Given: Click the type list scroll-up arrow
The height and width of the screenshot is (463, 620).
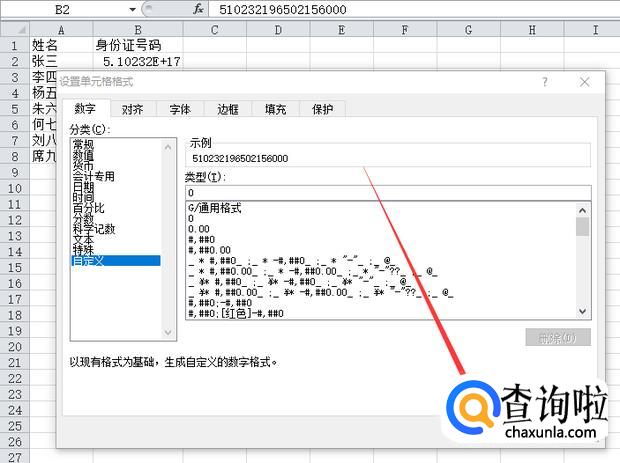Looking at the screenshot, I should pos(582,210).
